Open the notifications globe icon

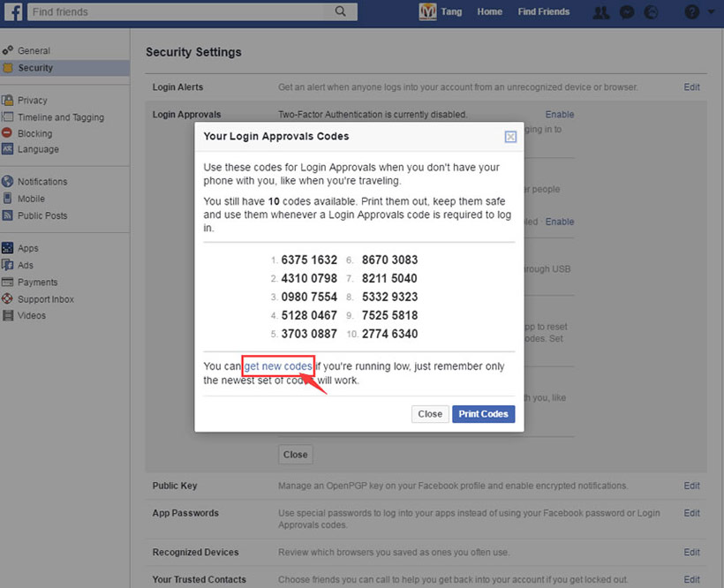pyautogui.click(x=651, y=12)
